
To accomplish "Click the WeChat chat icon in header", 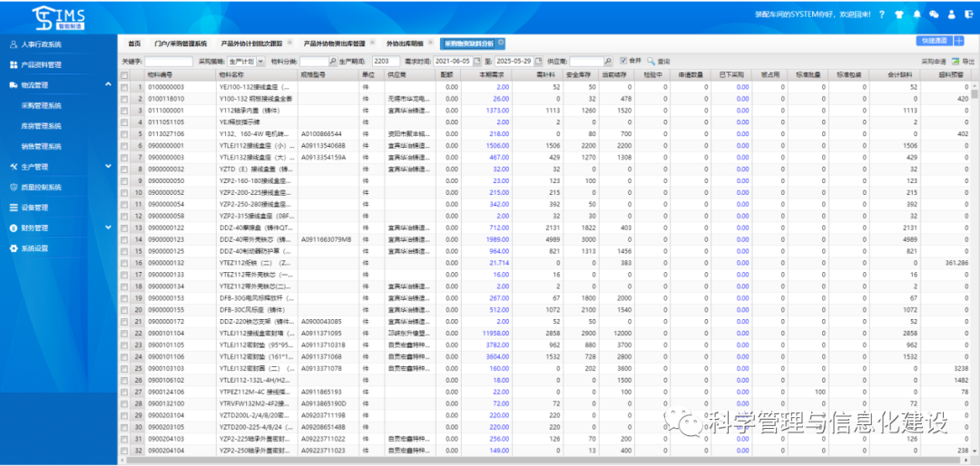I will pyautogui.click(x=934, y=15).
